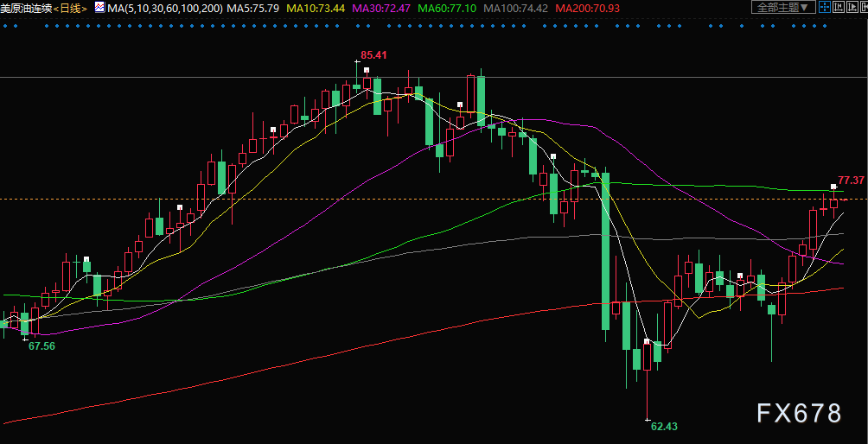Click the 85.41 high price label
This screenshot has width=868, height=444.
(373, 54)
